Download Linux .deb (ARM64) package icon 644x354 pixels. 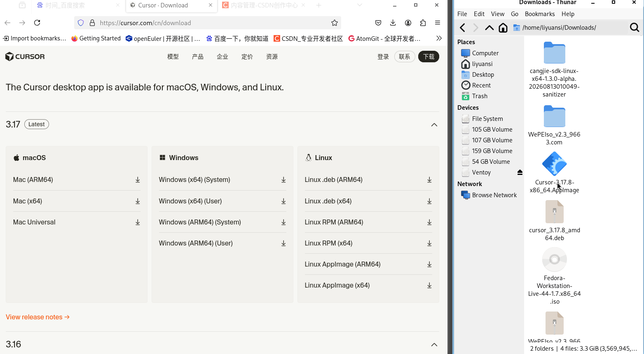click(x=429, y=180)
